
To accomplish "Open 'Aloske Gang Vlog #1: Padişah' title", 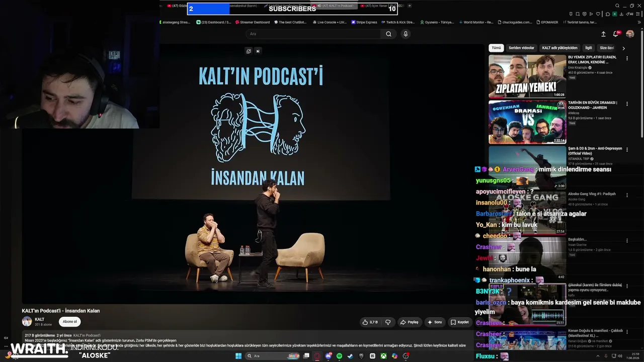I will point(592,194).
